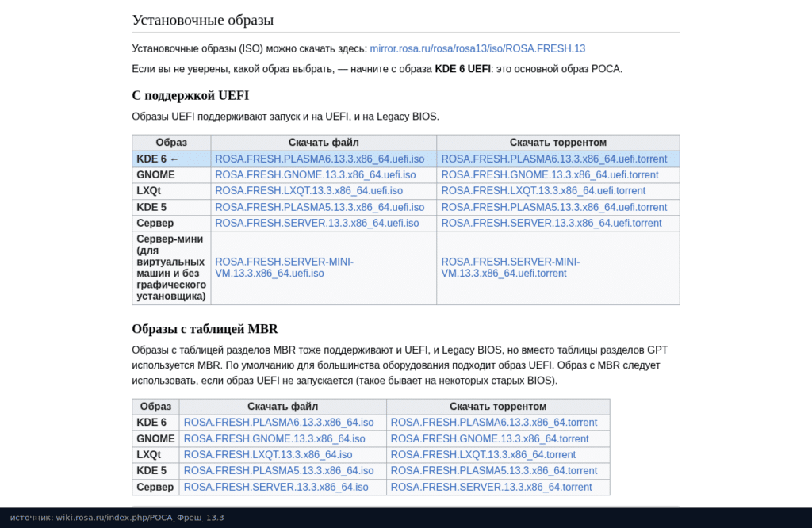Download SERVER-MINI-VM uefi.torrent file
Image resolution: width=812 pixels, height=528 pixels.
click(x=511, y=268)
